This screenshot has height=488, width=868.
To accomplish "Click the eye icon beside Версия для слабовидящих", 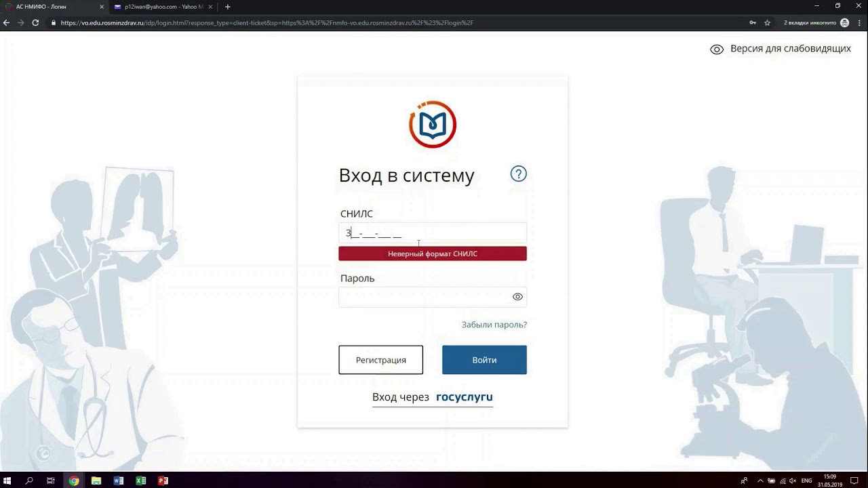I will [717, 49].
